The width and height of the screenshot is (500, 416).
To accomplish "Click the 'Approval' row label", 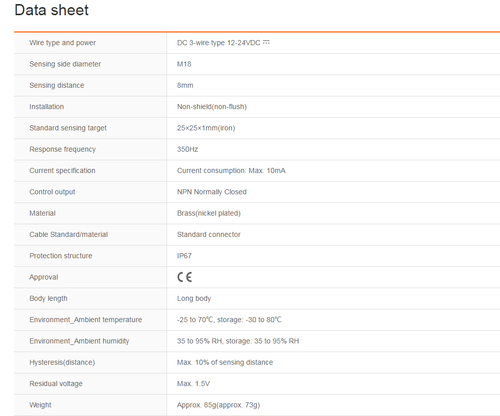I will [44, 277].
